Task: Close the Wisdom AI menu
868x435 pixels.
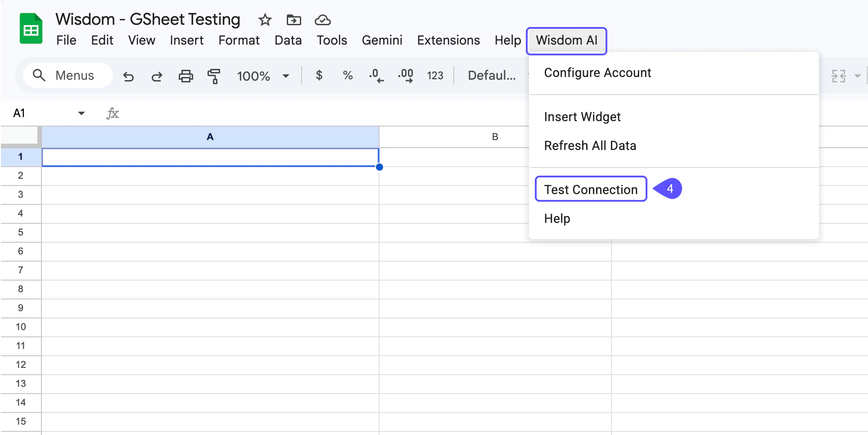Action: [566, 41]
